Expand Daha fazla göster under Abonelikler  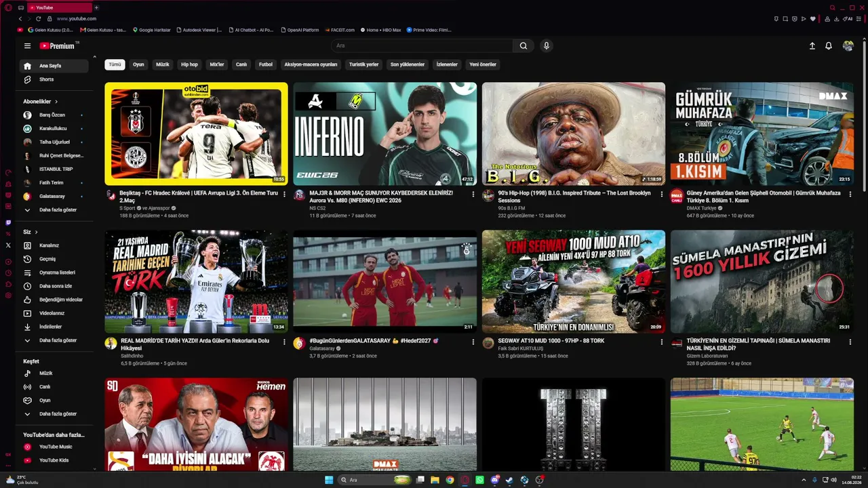pyautogui.click(x=54, y=210)
